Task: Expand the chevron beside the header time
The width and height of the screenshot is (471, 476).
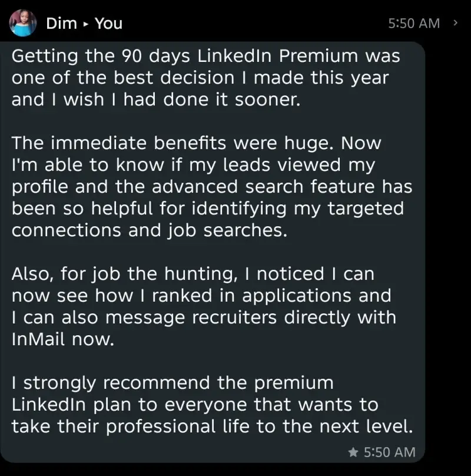Action: 455,23
